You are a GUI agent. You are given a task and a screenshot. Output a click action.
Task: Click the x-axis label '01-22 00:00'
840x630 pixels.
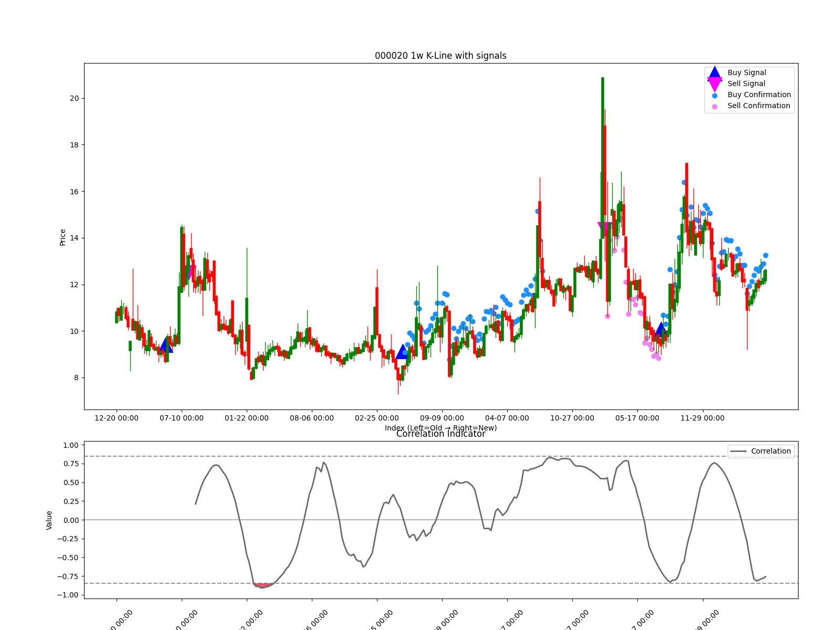click(247, 418)
